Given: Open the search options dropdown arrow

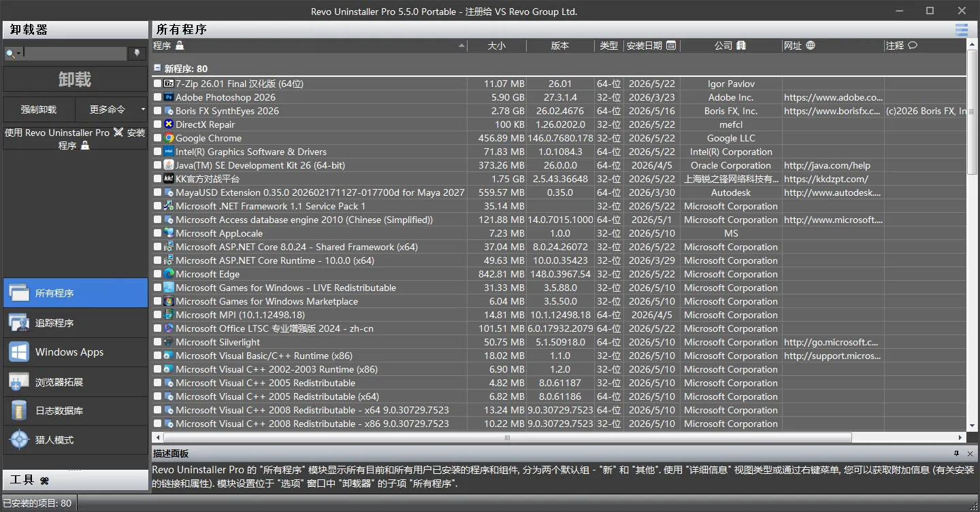Looking at the screenshot, I should 19,54.
